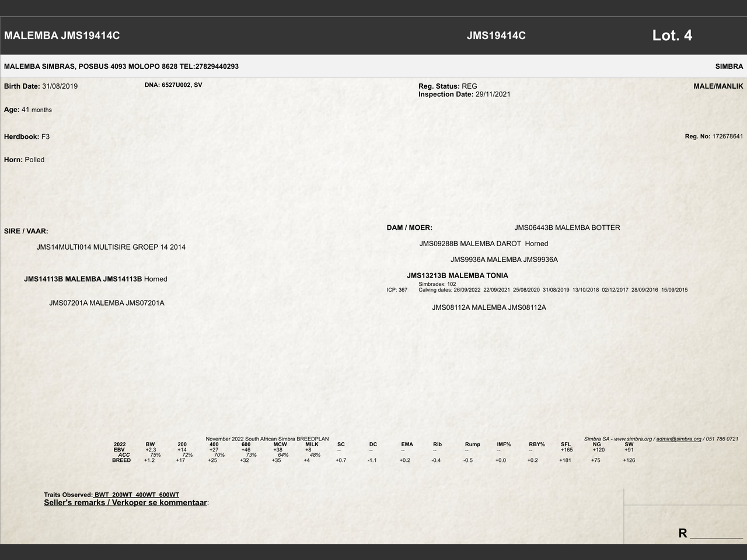Click sire JMS14113B MALEMBA JMS14113B
Viewport: 747px width, 560px height.
pos(83,279)
